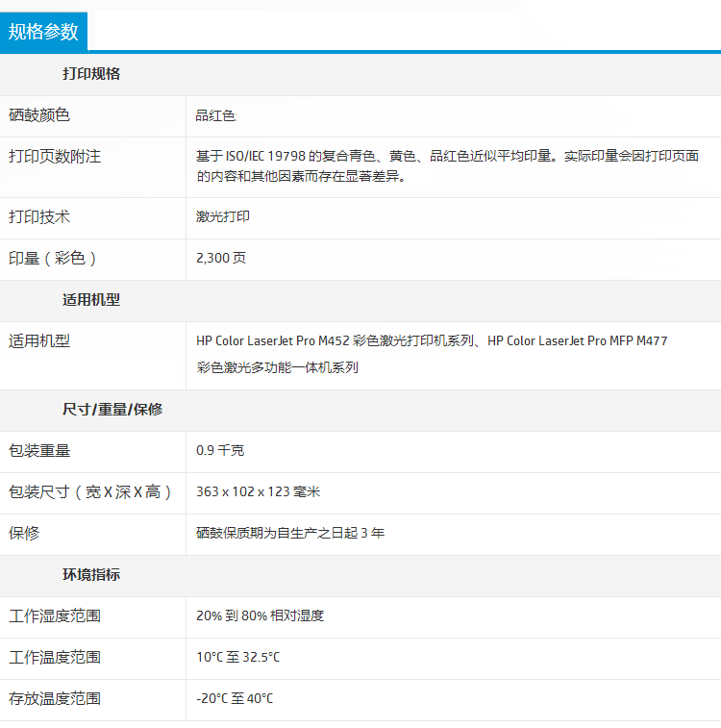Viewport: 721px width, 728px height.
Task: Click the bold 适用机型 section header
Action: [x=91, y=300]
